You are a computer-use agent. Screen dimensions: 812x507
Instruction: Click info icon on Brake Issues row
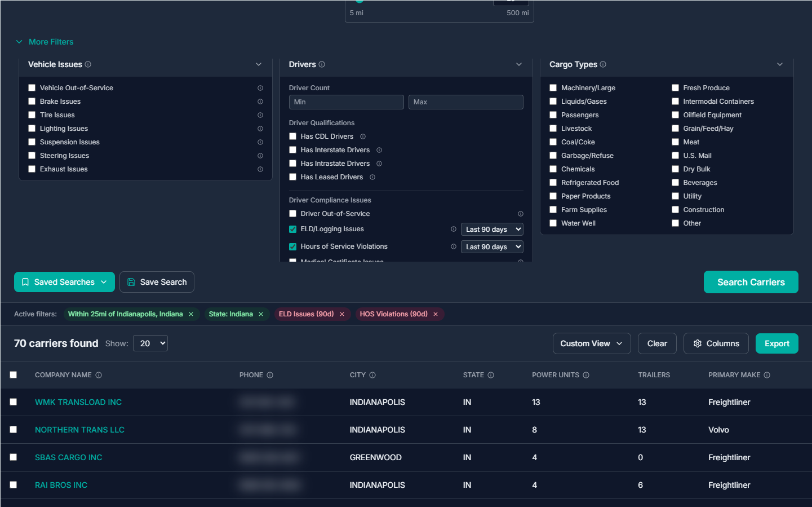point(260,102)
